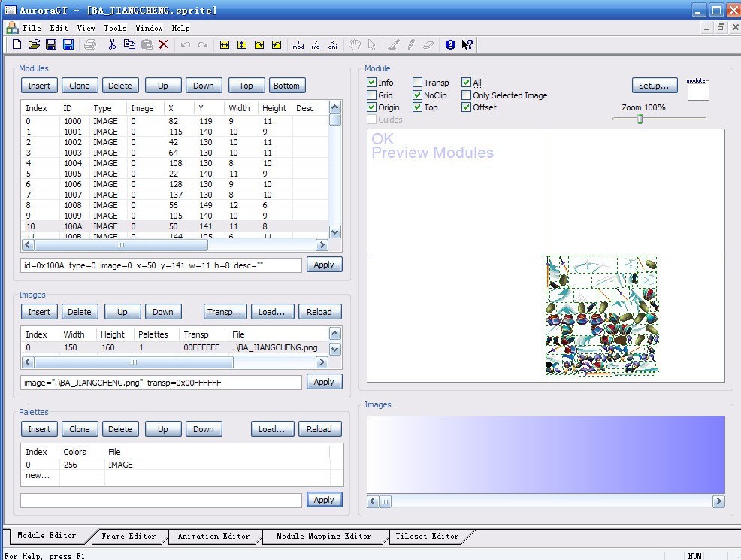Click the Transp... button in Images panel
The image size is (741, 560).
point(225,312)
